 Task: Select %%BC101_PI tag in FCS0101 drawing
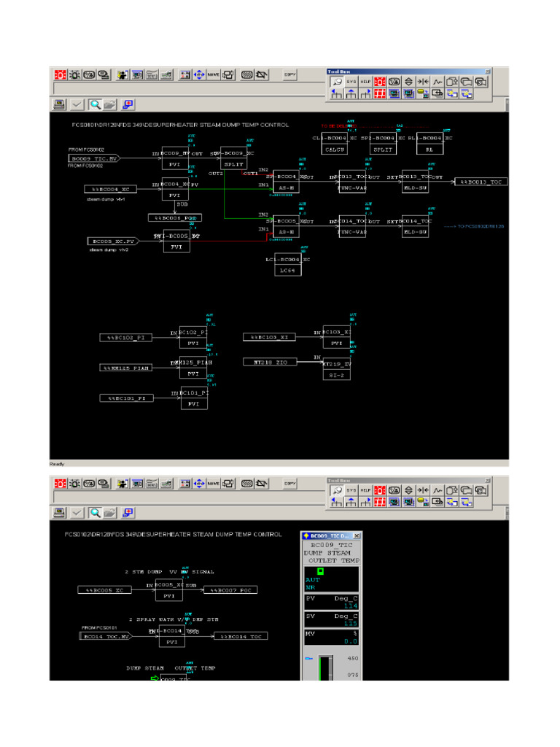click(127, 398)
